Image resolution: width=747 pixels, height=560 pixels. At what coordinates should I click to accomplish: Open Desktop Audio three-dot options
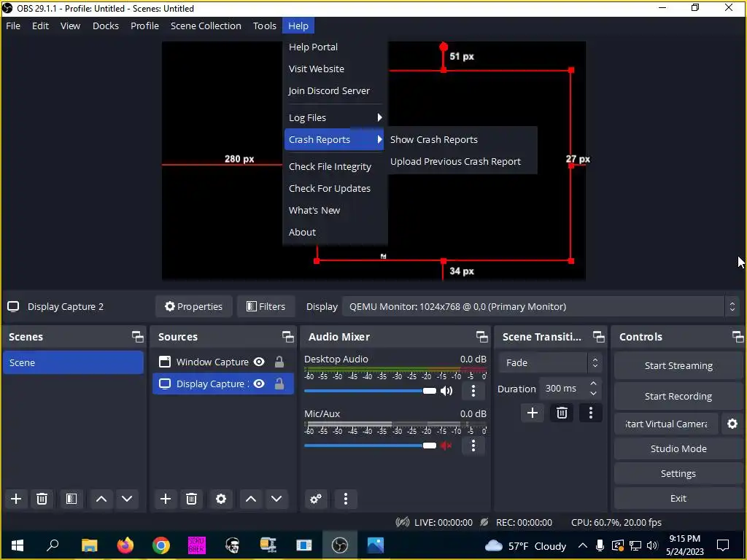[x=473, y=391]
